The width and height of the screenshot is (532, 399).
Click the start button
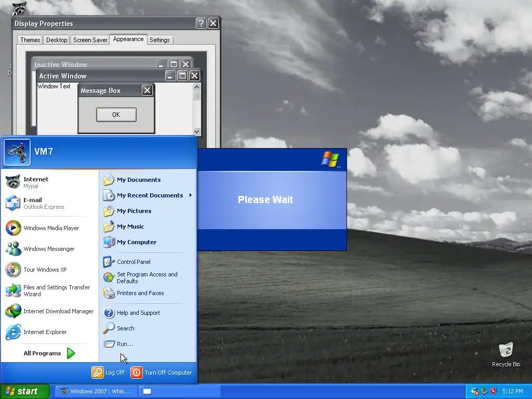(24, 391)
